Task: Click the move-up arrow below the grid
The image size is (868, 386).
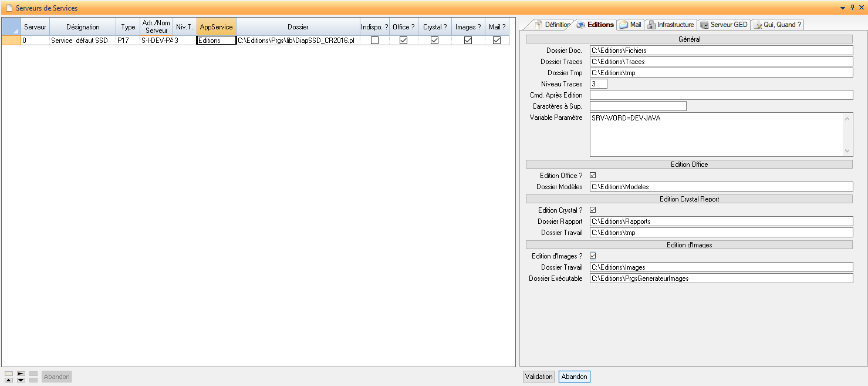Action: [x=9, y=380]
